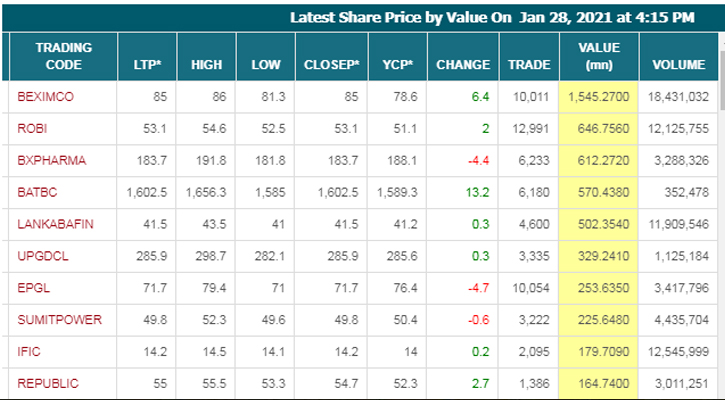Open the EPGL stock link
The height and width of the screenshot is (400, 725).
coord(33,288)
